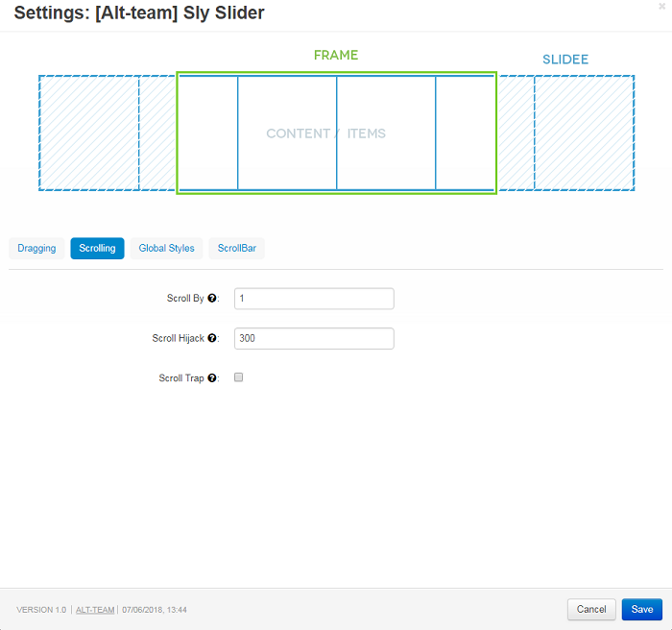This screenshot has width=672, height=630.
Task: Close the settings dialog with the X
Action: (x=661, y=7)
